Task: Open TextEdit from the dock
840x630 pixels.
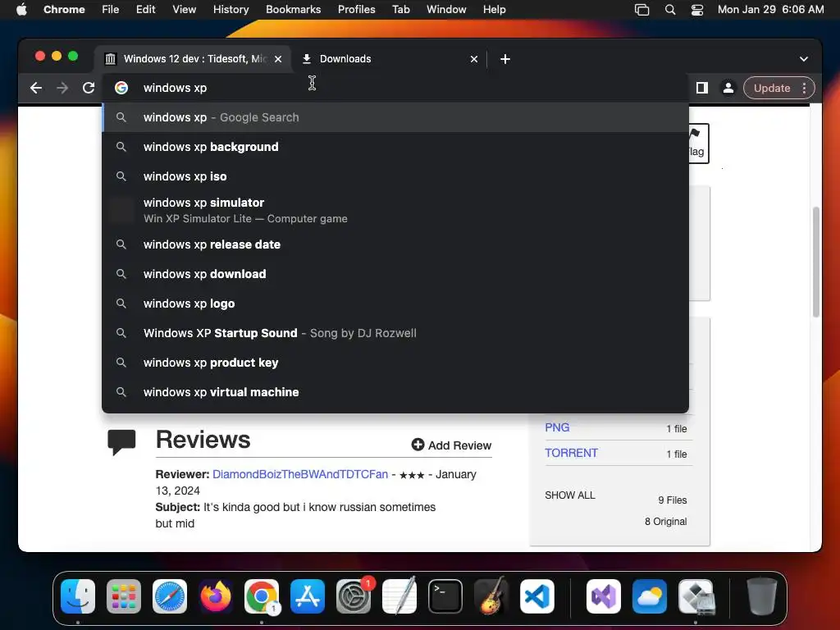Action: tap(399, 596)
